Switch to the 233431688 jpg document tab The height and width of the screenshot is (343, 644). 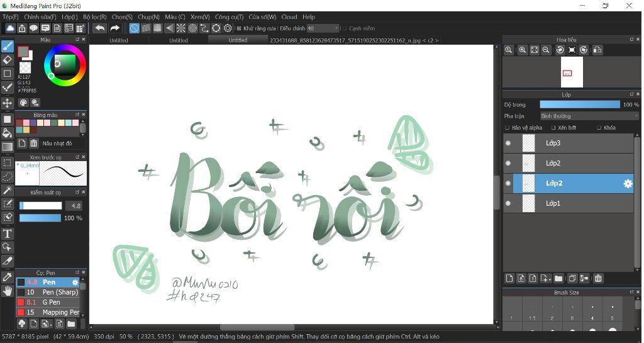(354, 40)
